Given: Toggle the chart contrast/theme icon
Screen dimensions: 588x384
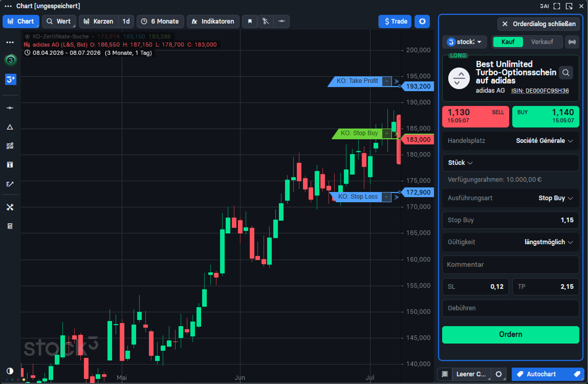Looking at the screenshot, I should (x=10, y=371).
